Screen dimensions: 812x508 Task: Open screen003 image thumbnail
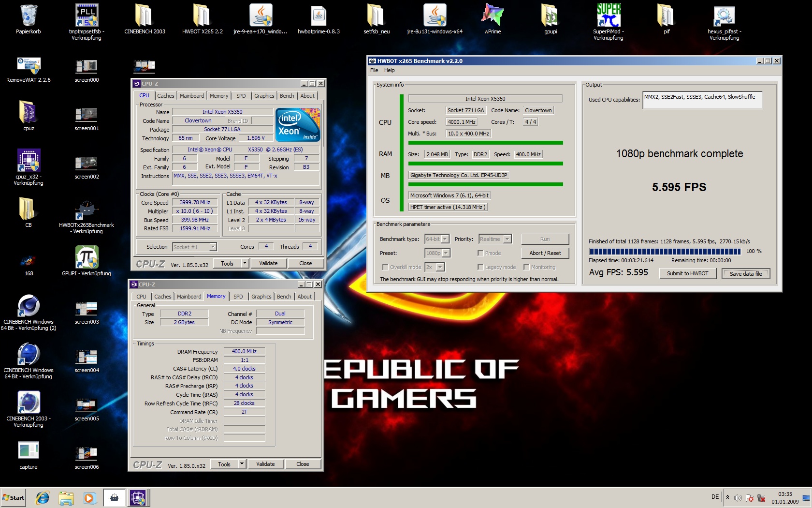pyautogui.click(x=87, y=308)
